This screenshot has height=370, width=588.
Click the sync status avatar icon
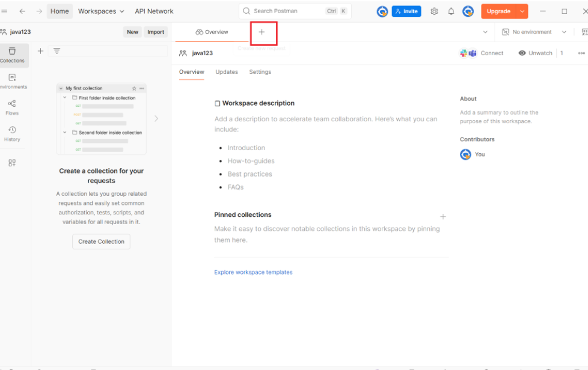pos(382,11)
